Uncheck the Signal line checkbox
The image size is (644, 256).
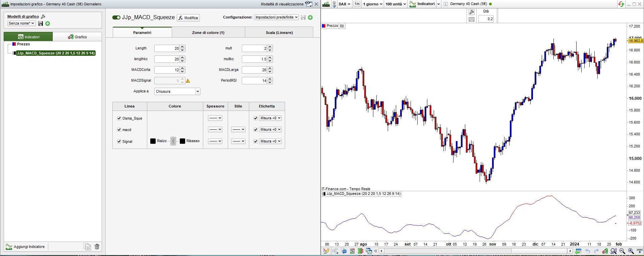pyautogui.click(x=119, y=141)
